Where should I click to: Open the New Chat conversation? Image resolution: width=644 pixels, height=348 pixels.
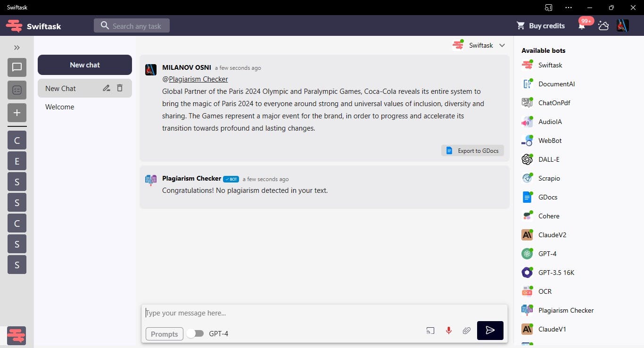(x=85, y=88)
